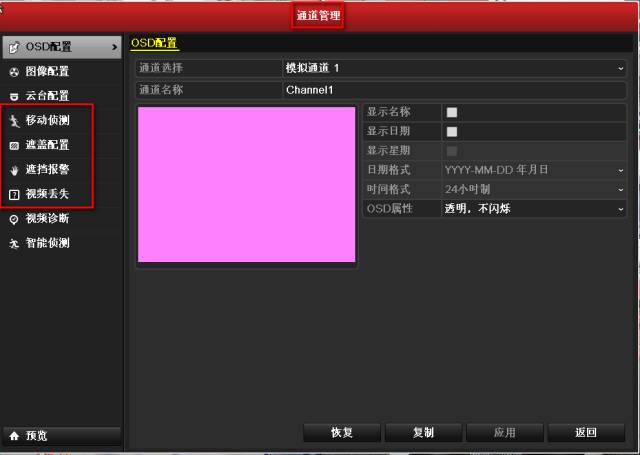Image resolution: width=640 pixels, height=455 pixels.
Task: Click the 云台配置 icon in sidebar
Action: [14, 96]
